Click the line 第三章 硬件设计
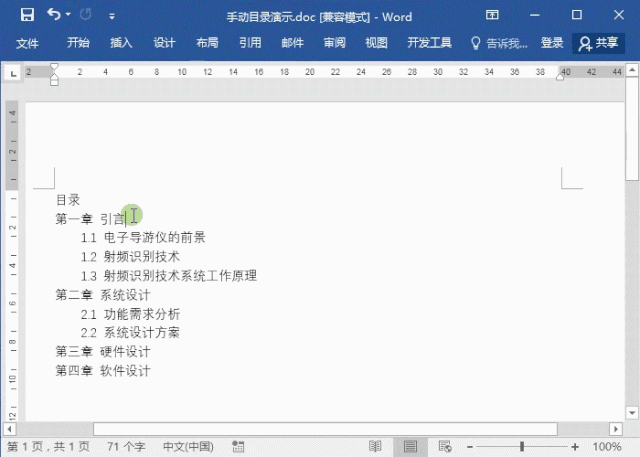 [103, 351]
